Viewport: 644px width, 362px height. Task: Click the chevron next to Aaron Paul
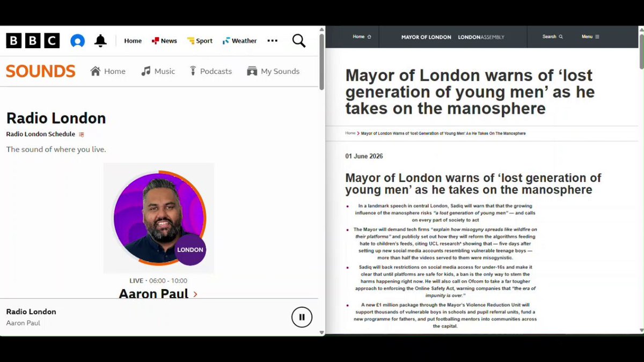195,294
